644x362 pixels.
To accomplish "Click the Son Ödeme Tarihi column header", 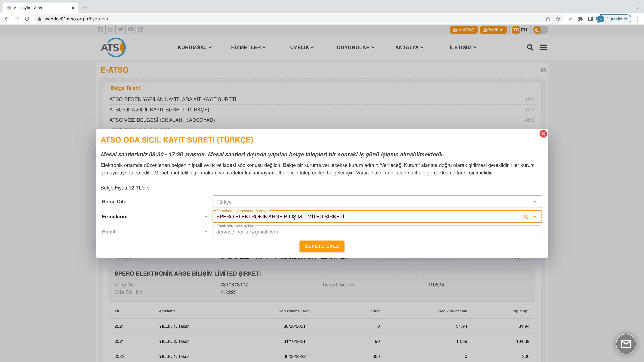I will click(x=294, y=311).
